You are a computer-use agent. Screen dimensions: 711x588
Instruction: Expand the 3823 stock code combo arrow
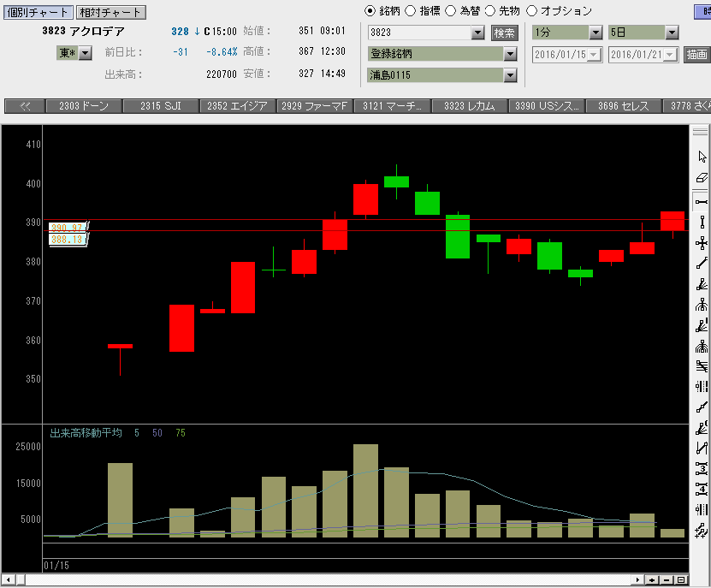pos(477,33)
